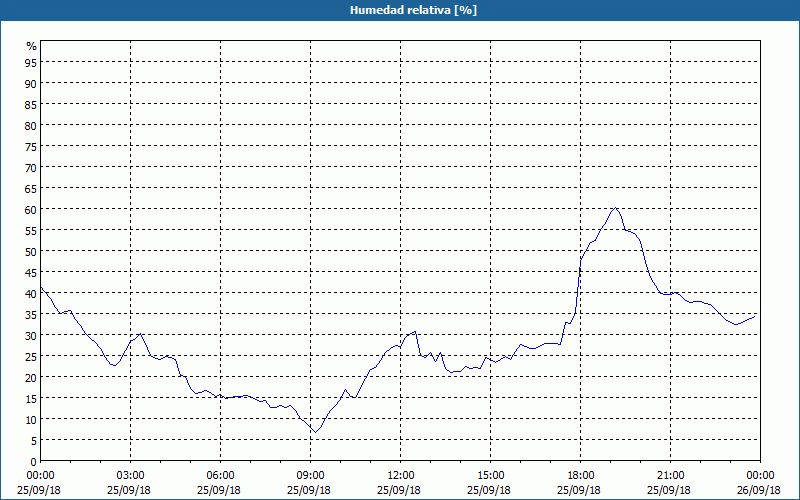The width and height of the screenshot is (800, 500).
Task: Click the 15:00 time label
Action: pos(491,476)
